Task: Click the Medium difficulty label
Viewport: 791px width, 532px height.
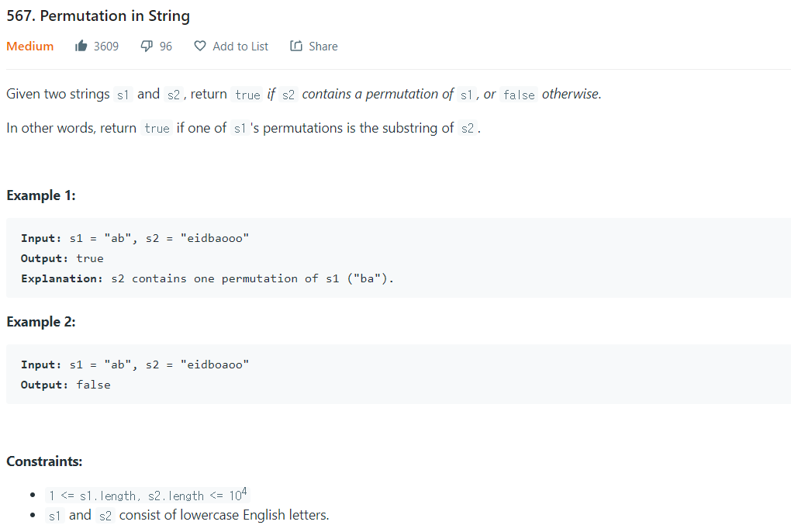Action: pos(29,47)
